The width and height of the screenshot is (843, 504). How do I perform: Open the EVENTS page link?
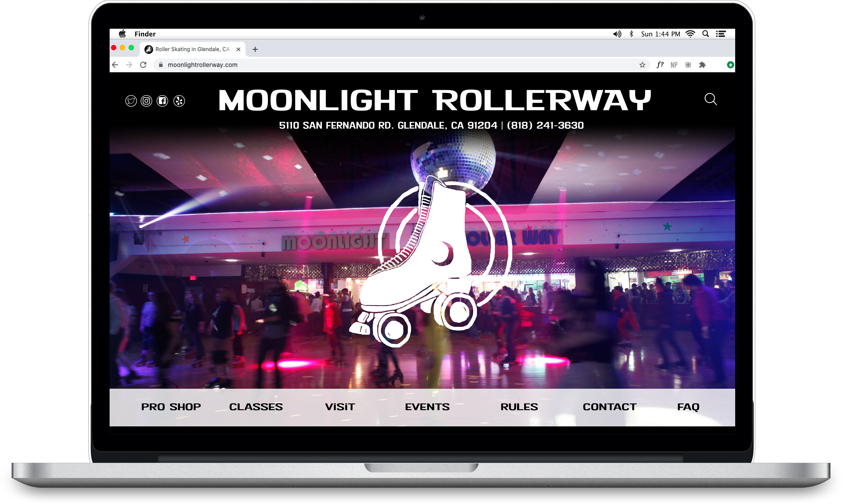427,407
